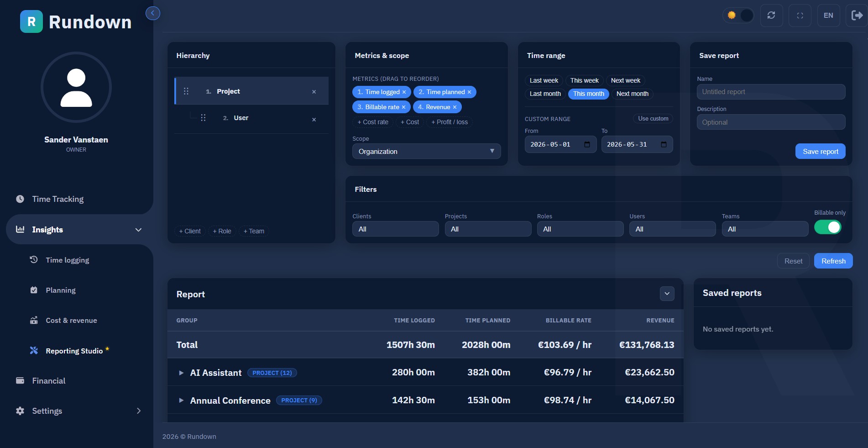This screenshot has width=868, height=448.
Task: Open the Cost & revenue page
Action: click(x=71, y=320)
